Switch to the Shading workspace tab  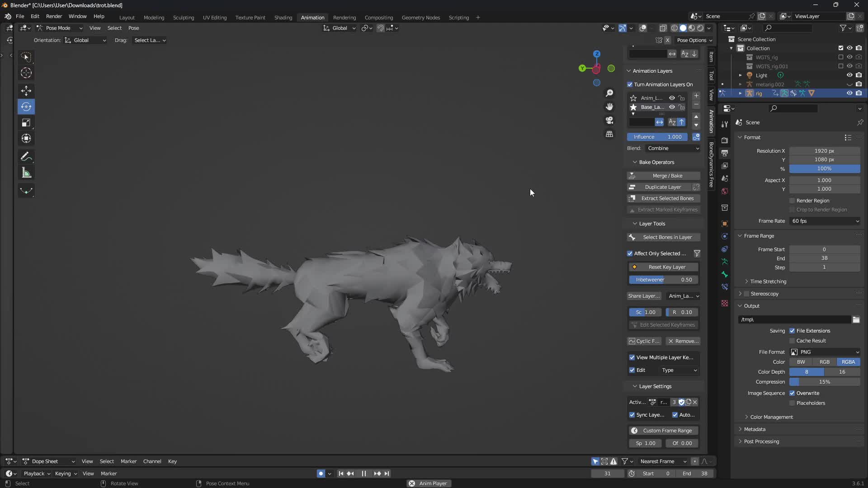click(x=283, y=17)
